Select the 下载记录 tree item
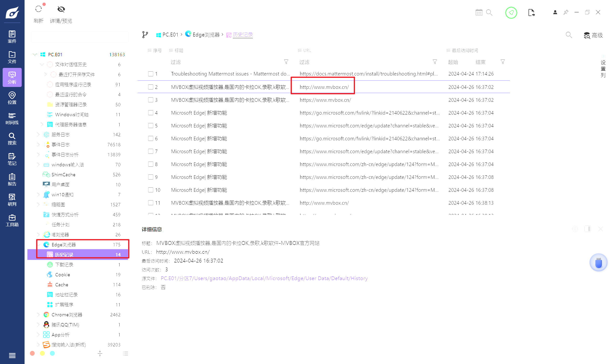 [64, 265]
